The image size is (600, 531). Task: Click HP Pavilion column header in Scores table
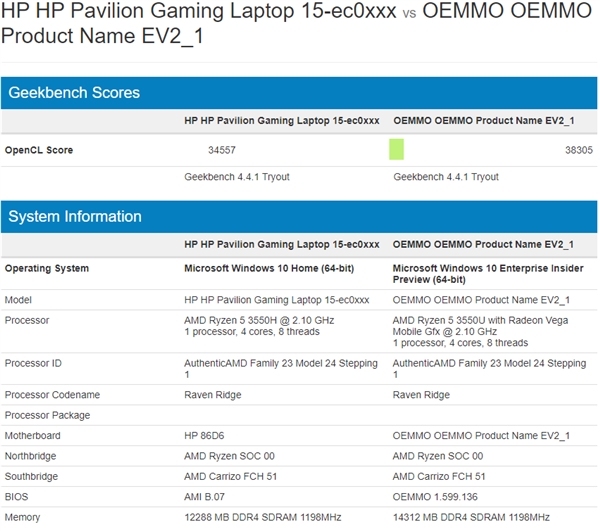click(x=282, y=120)
